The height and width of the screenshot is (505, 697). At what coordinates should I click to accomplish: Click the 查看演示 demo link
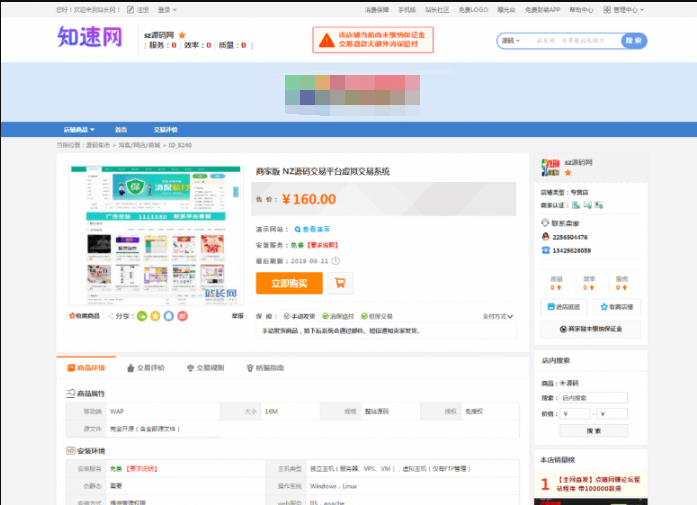click(x=312, y=228)
